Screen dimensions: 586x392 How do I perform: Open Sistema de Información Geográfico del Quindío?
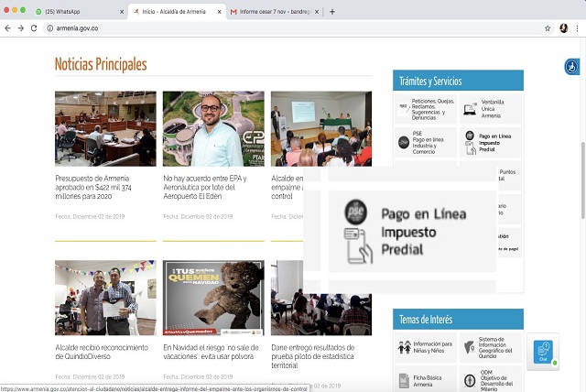tap(491, 347)
